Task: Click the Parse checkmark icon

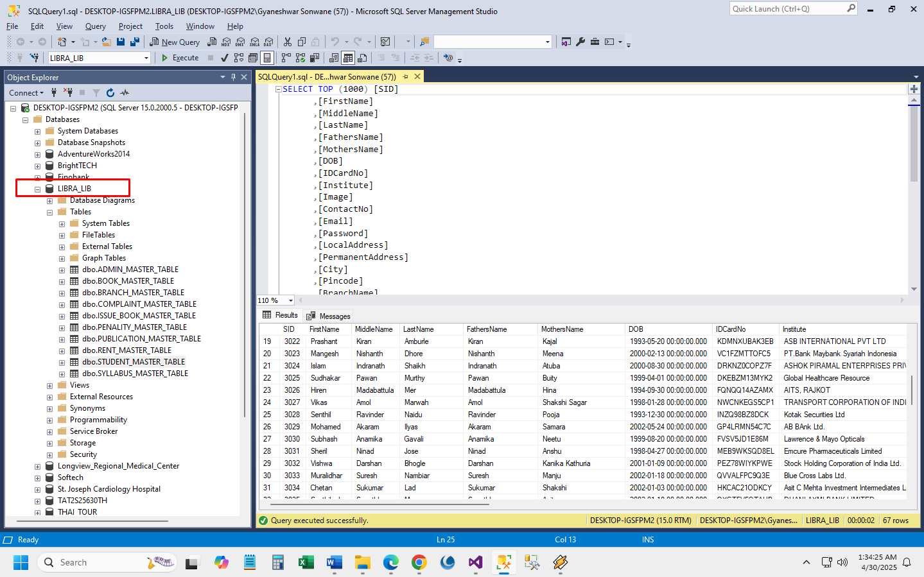Action: [x=224, y=58]
